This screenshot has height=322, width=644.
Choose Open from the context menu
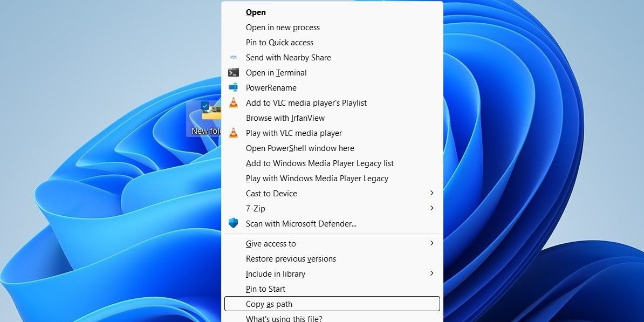[332, 12]
